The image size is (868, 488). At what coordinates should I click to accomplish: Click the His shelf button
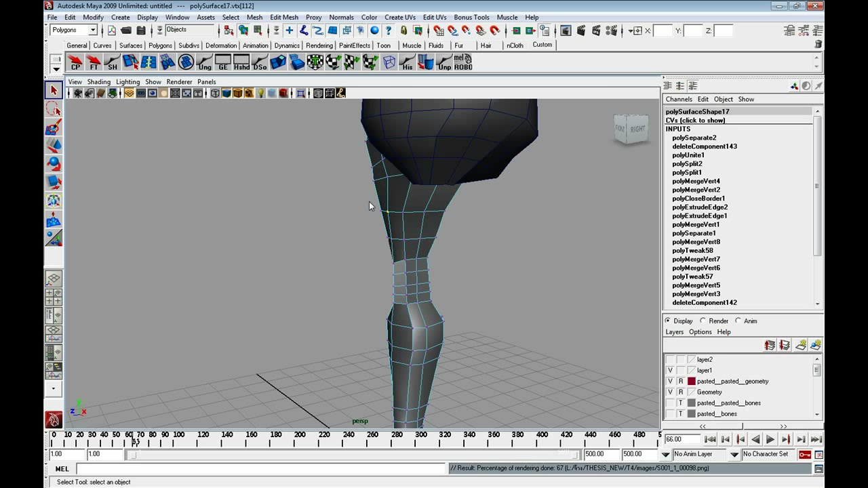click(x=407, y=62)
